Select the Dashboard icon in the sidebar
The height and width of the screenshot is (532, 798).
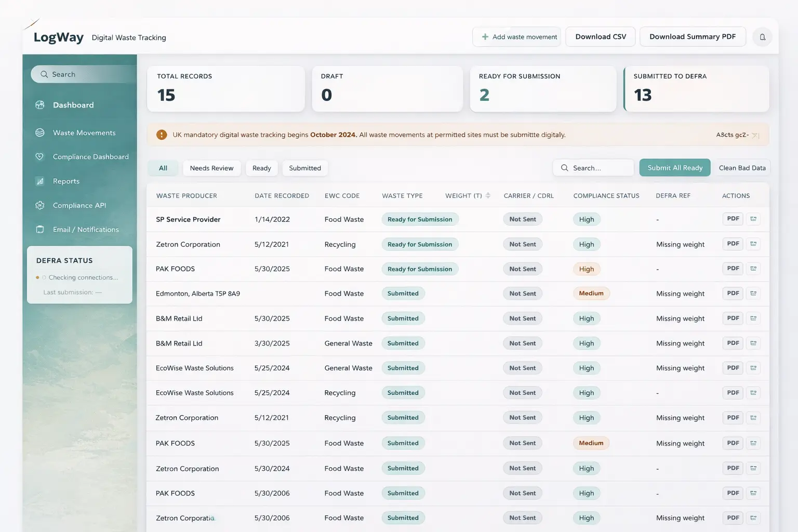[x=40, y=104]
